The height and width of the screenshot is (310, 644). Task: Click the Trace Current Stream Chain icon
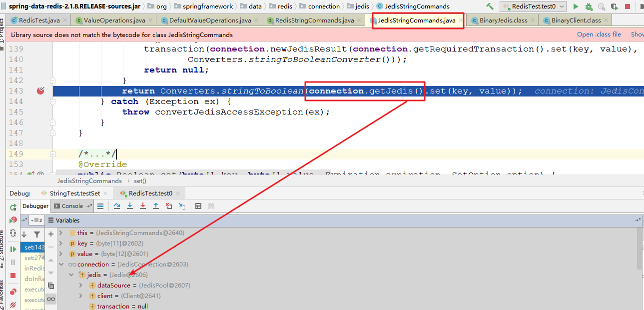click(211, 206)
